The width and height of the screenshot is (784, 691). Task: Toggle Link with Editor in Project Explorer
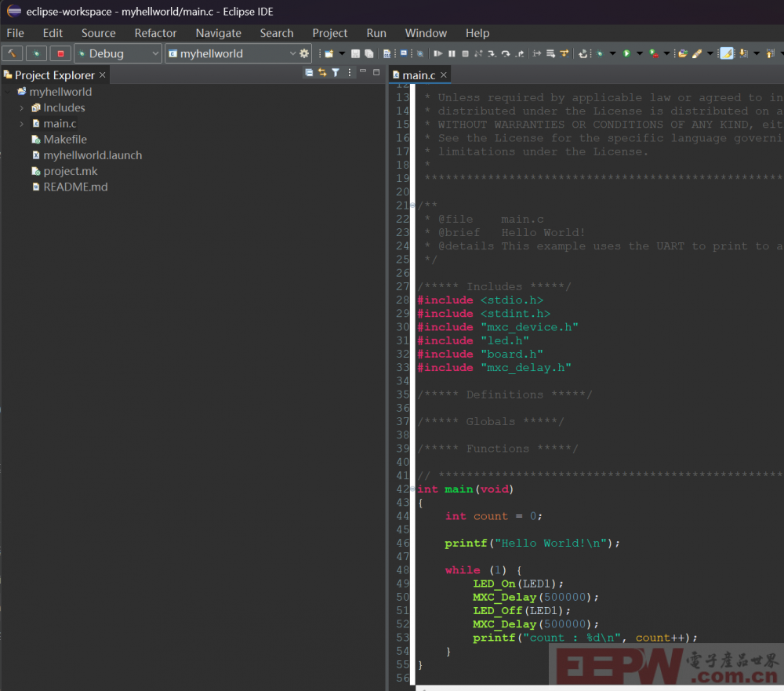point(322,73)
